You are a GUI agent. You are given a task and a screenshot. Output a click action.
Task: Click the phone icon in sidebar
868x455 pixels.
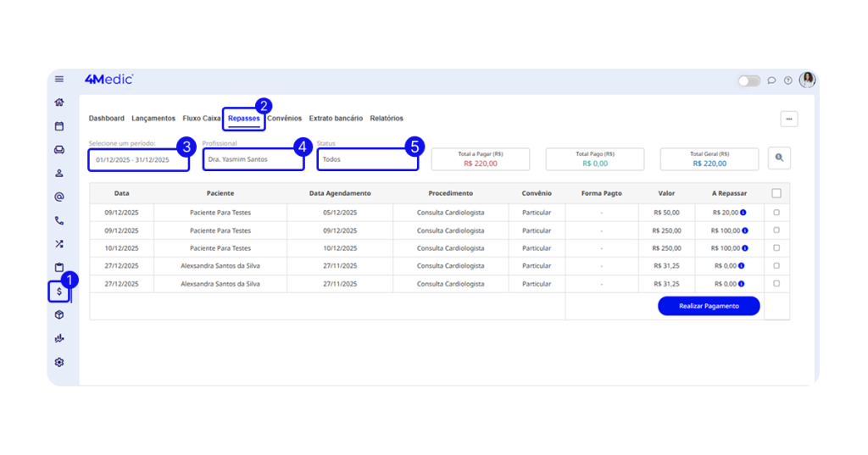point(59,220)
